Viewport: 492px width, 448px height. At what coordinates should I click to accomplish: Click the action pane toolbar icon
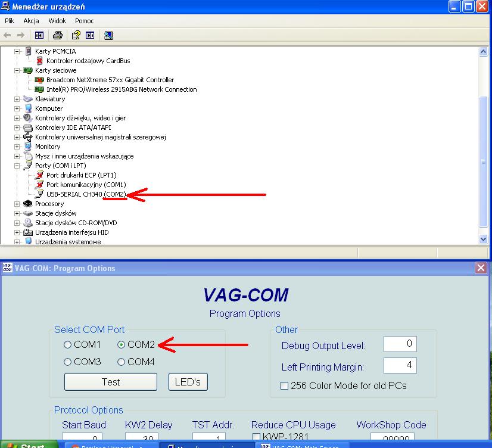[x=90, y=35]
